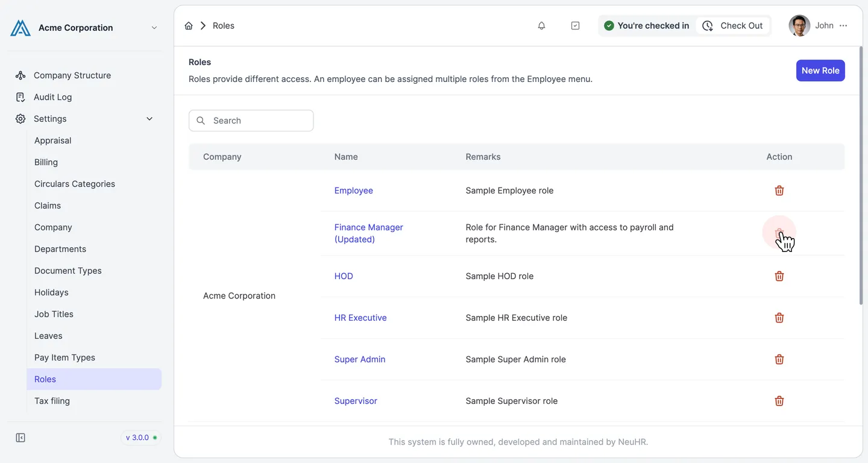Go to home via breadcrumb icon
The height and width of the screenshot is (463, 868).
tap(189, 26)
